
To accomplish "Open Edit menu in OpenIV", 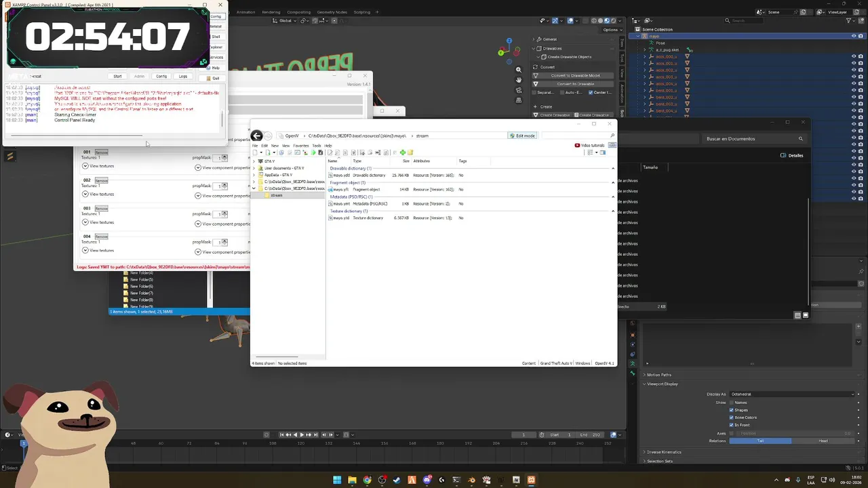I will pos(264,146).
